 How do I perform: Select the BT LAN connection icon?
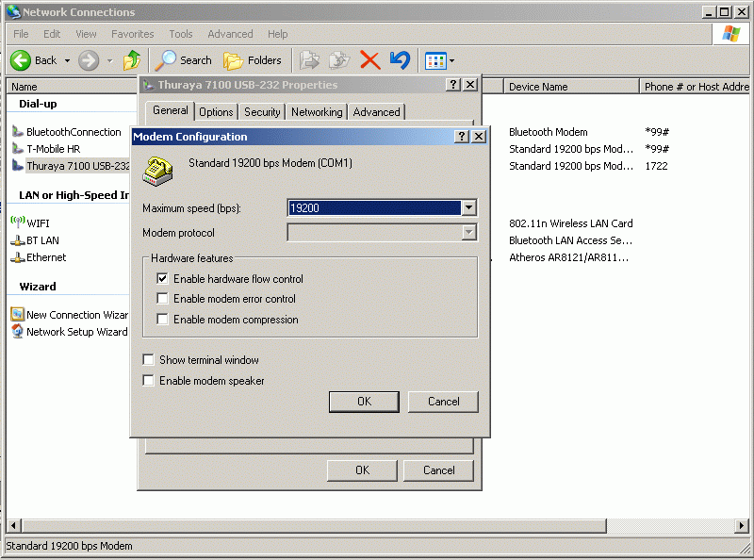18,240
